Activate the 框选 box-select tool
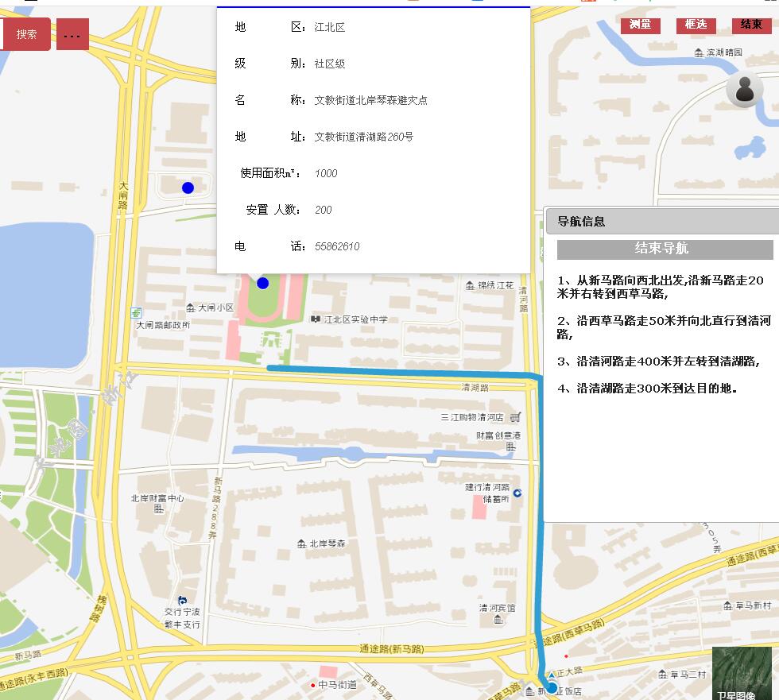This screenshot has width=779, height=700. [x=696, y=25]
